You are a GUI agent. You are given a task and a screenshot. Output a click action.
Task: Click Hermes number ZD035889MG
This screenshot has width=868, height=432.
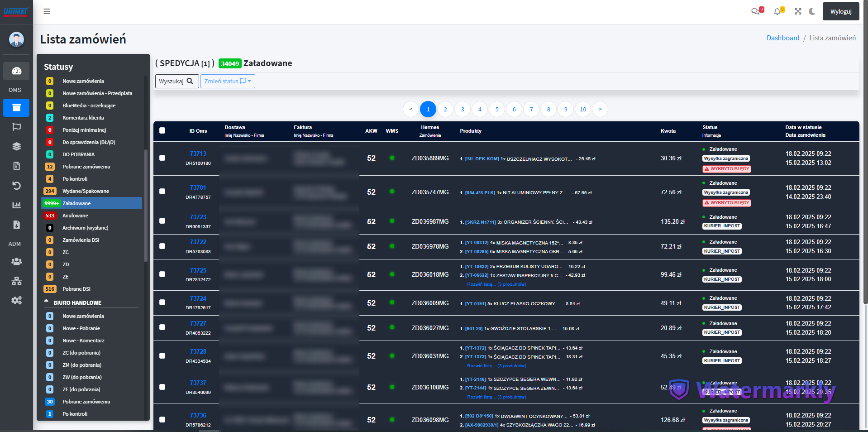[x=430, y=158]
